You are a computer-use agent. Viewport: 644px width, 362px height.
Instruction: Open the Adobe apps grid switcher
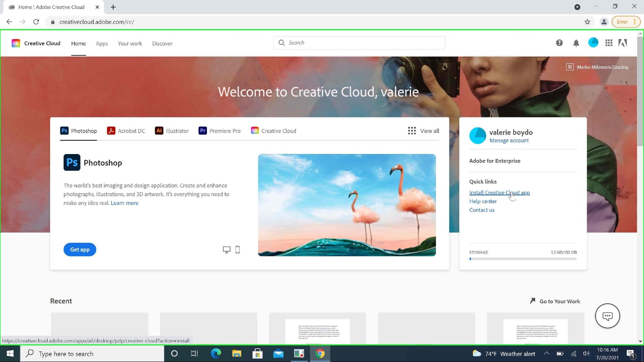pyautogui.click(x=609, y=43)
